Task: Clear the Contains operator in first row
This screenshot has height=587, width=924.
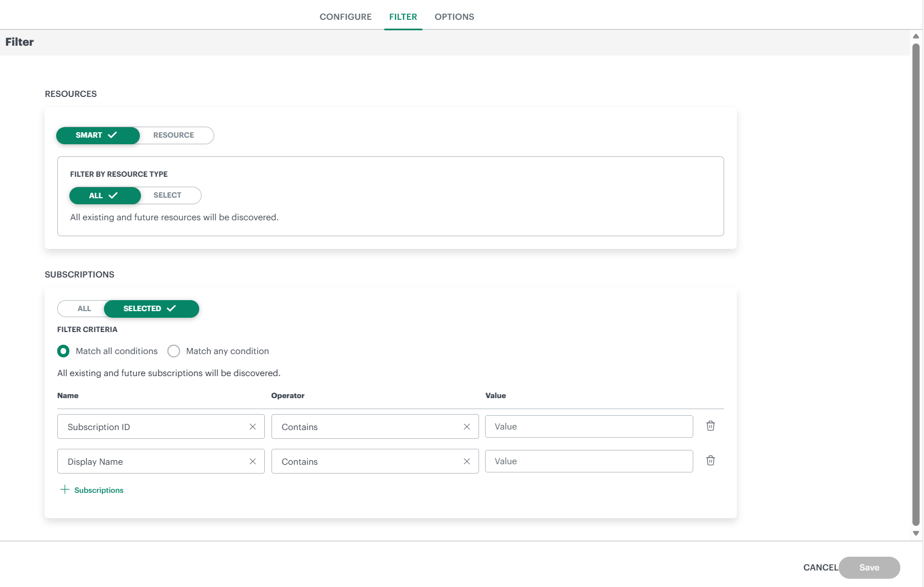Action: pyautogui.click(x=466, y=427)
